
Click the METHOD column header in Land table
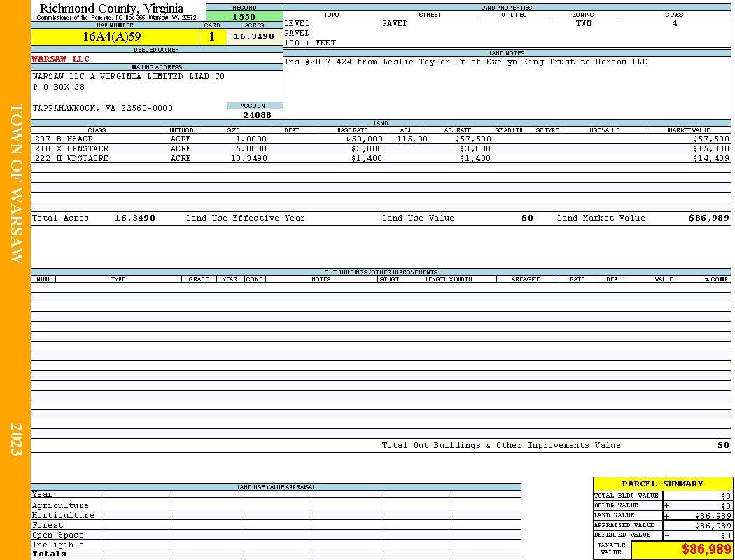pyautogui.click(x=181, y=130)
